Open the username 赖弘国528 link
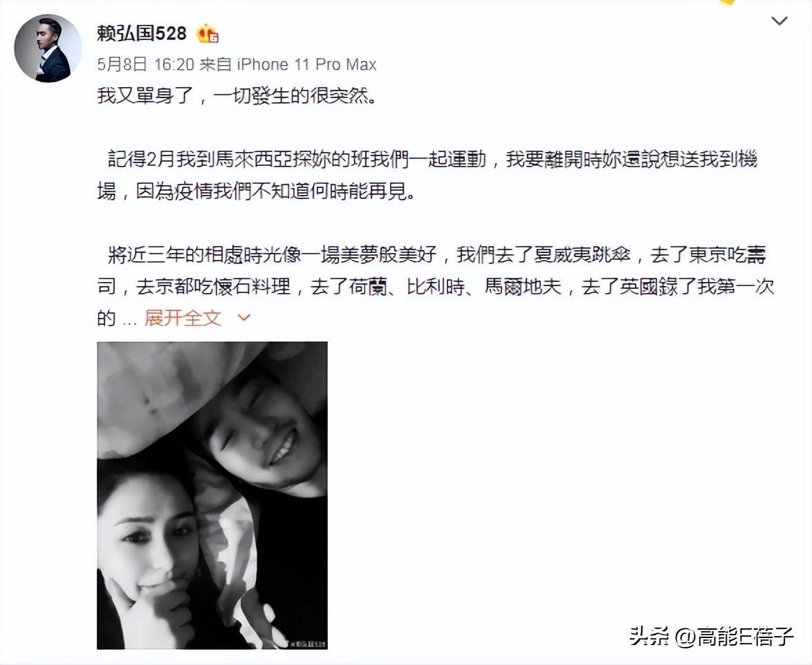Image resolution: width=812 pixels, height=665 pixels. click(x=141, y=33)
